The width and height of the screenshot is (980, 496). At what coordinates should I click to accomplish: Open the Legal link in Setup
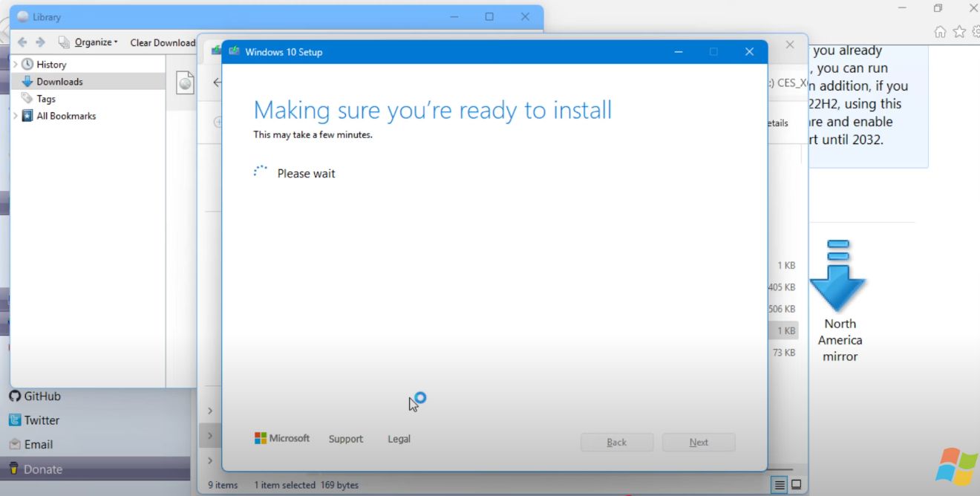coord(399,439)
